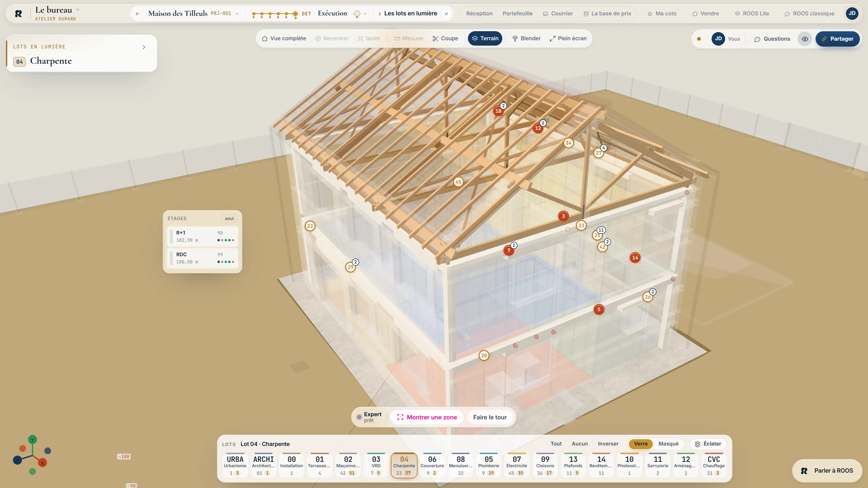Image resolution: width=868 pixels, height=488 pixels.
Task: Click R+1 colored status dots
Action: (x=226, y=240)
